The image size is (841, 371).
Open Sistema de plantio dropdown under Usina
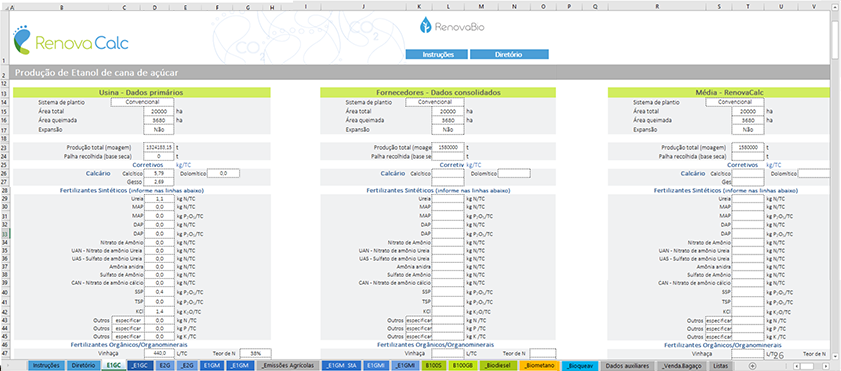[x=143, y=102]
